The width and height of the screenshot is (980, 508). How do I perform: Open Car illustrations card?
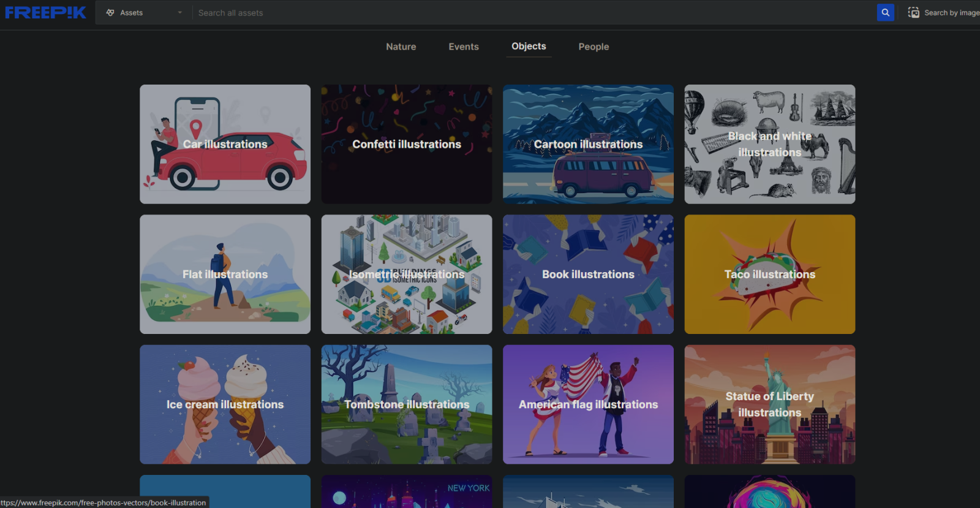tap(225, 144)
